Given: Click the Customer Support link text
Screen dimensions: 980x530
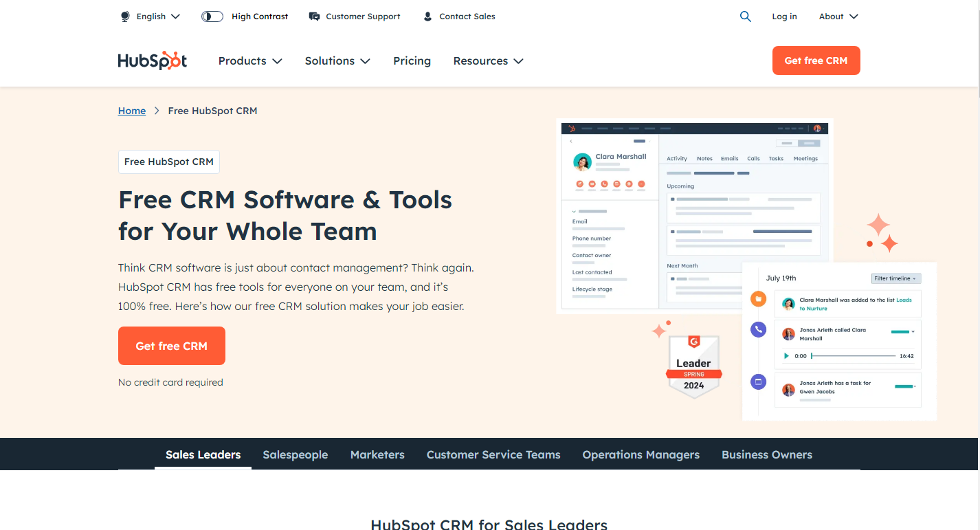Looking at the screenshot, I should [x=363, y=16].
